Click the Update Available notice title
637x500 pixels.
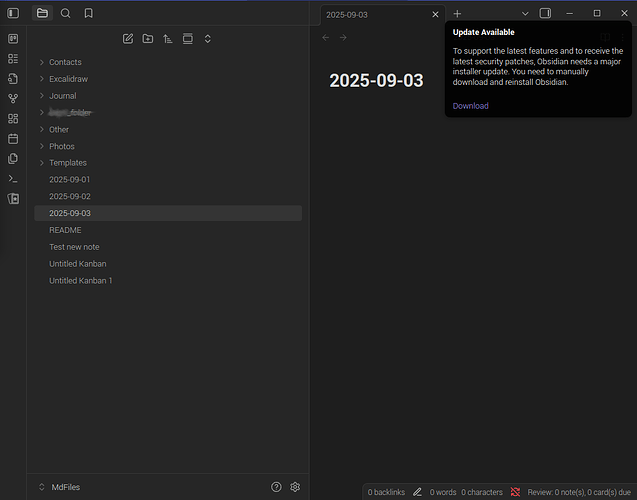tap(483, 32)
